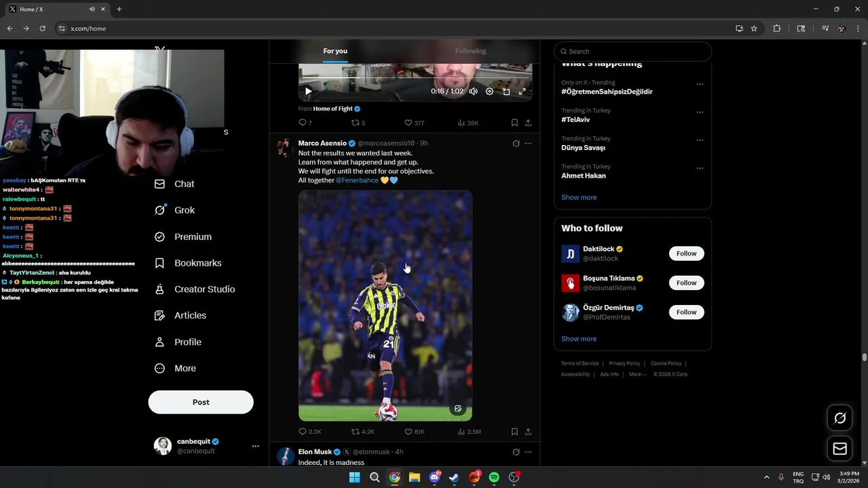868x488 pixels.
Task: Open video in picture-in-picture mode
Action: pyautogui.click(x=506, y=91)
